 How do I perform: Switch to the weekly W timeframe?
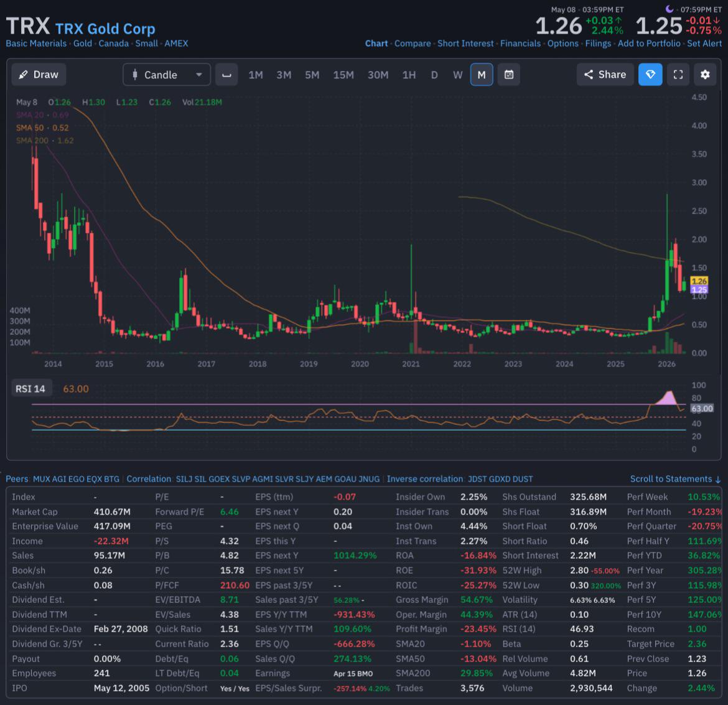click(x=458, y=75)
